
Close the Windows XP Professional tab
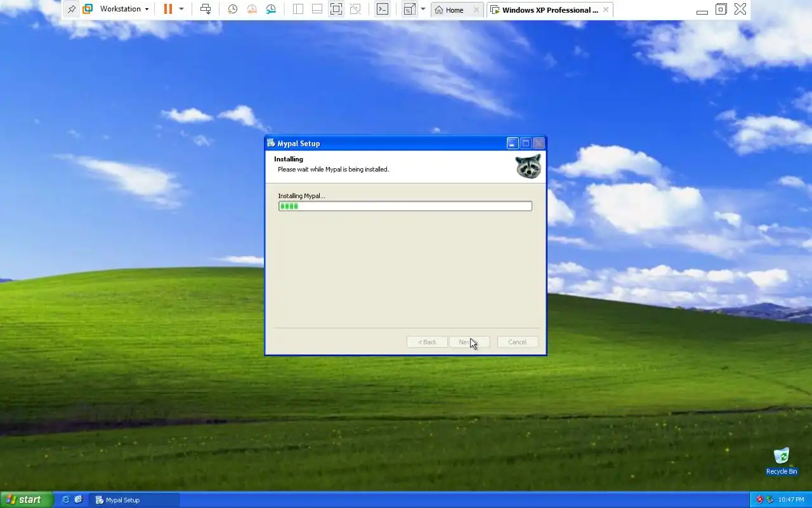(x=606, y=10)
